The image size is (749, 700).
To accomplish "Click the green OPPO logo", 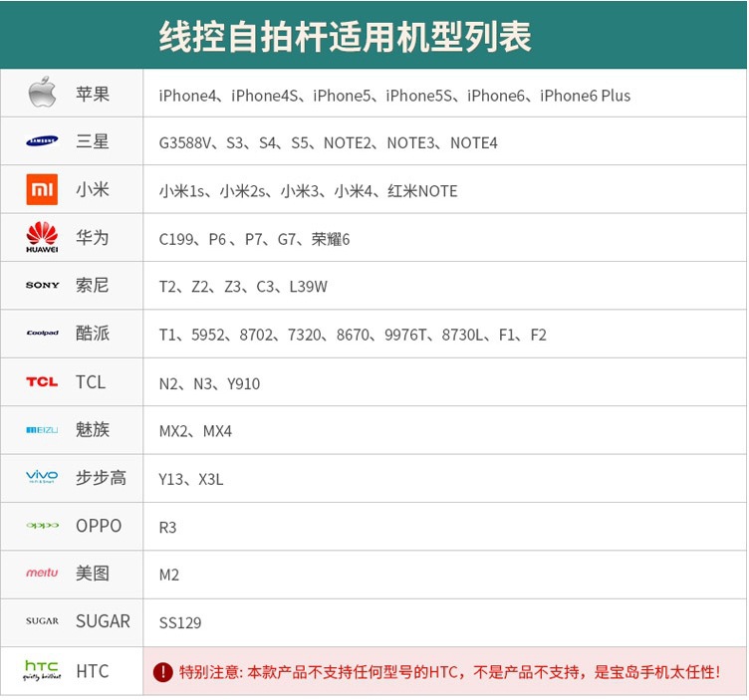I will point(42,525).
